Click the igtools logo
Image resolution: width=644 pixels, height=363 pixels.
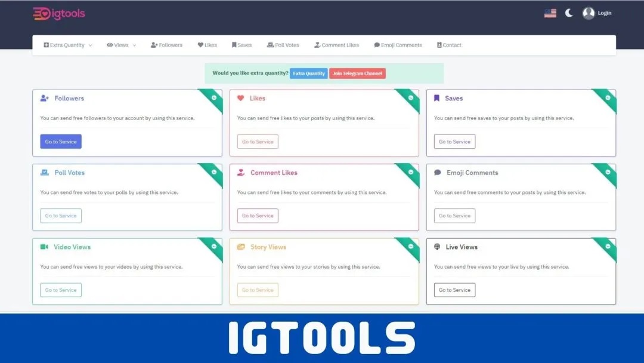(58, 14)
